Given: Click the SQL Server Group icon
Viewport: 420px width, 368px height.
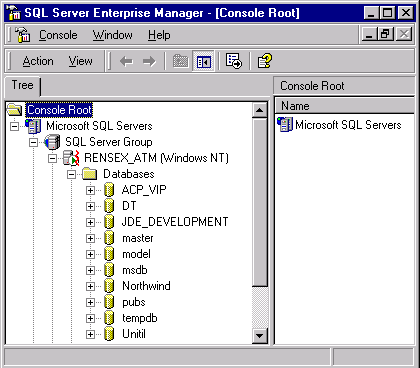Looking at the screenshot, I should pos(52,142).
